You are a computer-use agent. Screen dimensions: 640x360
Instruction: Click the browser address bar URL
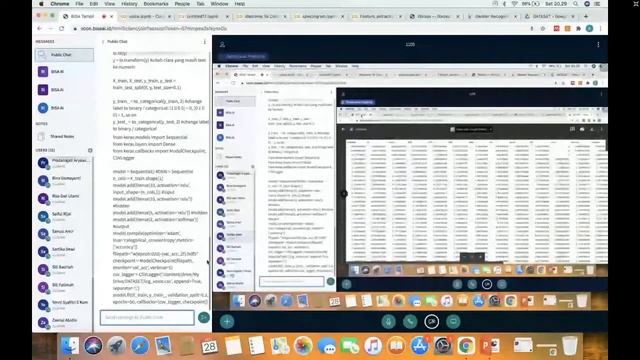(153, 29)
